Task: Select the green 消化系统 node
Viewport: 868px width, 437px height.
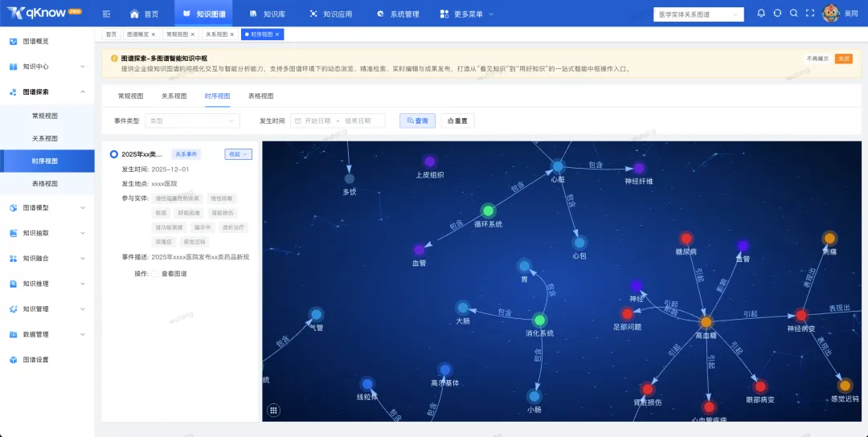Action: point(540,320)
